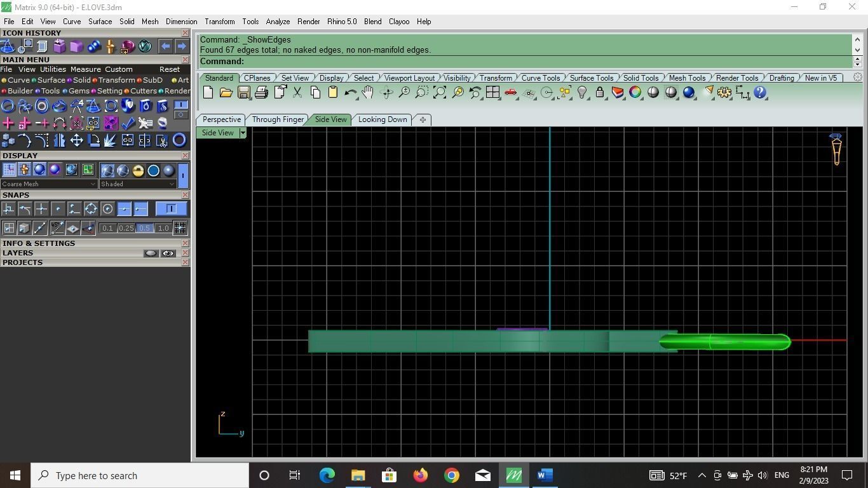Image resolution: width=868 pixels, height=488 pixels.
Task: Open Google Chrome from the taskbar
Action: pos(451,475)
